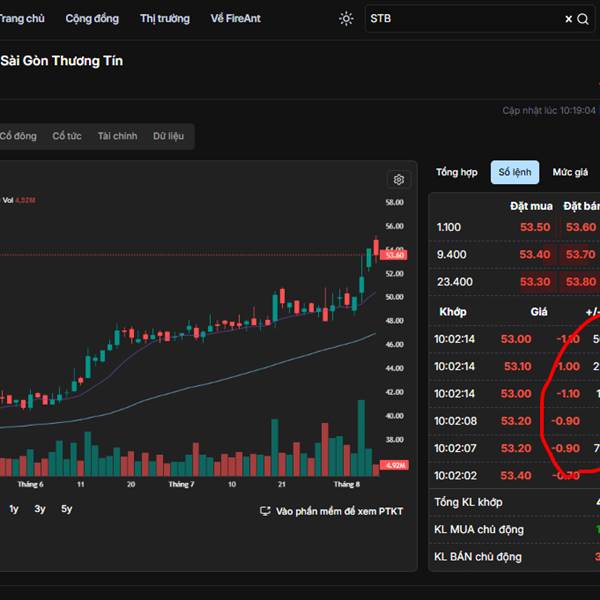
Task: Select the Tổng hợp tab
Action: [457, 172]
